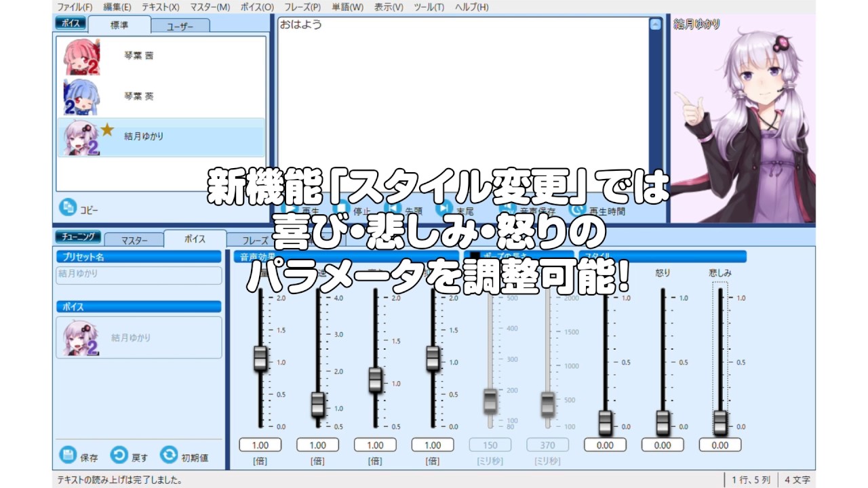The image size is (868, 488).
Task: Select the ボイス tuning tab
Action: pyautogui.click(x=195, y=239)
